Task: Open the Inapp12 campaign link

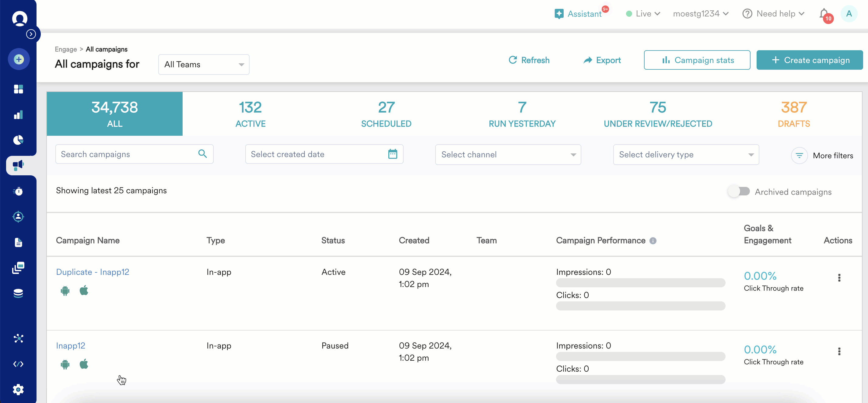Action: click(70, 345)
